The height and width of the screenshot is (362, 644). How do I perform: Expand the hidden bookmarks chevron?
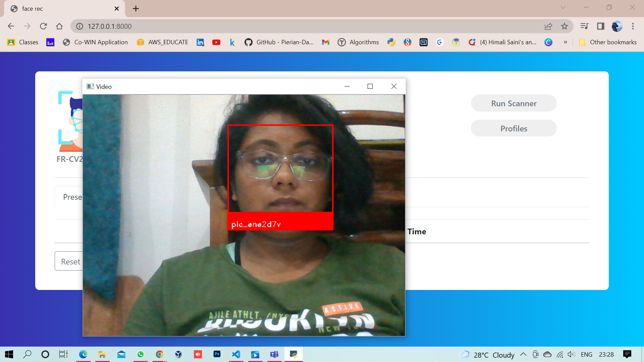click(x=566, y=42)
